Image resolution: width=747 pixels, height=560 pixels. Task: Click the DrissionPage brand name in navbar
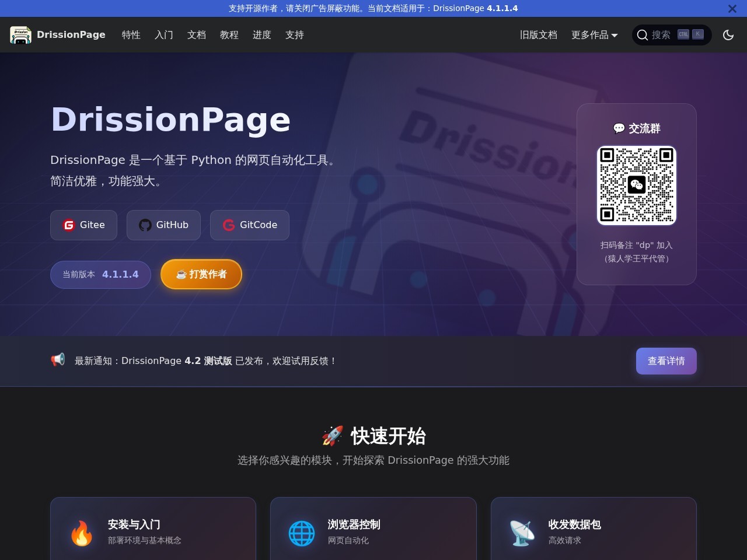(71, 35)
